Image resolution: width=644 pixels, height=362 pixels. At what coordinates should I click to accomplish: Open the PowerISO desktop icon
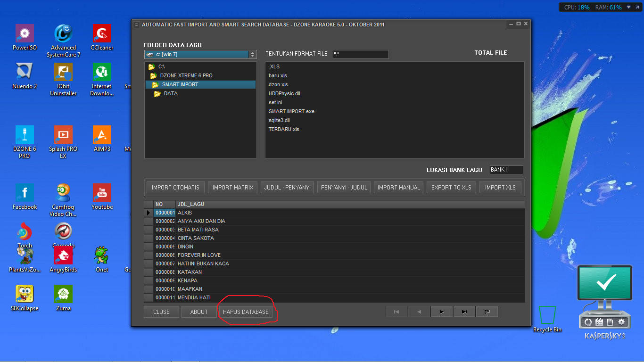tap(25, 37)
